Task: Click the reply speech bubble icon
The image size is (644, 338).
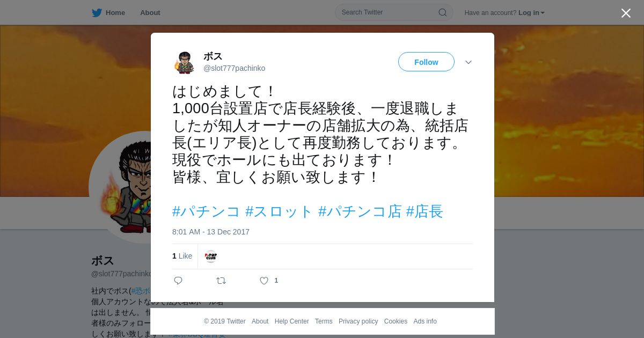Action: click(178, 281)
